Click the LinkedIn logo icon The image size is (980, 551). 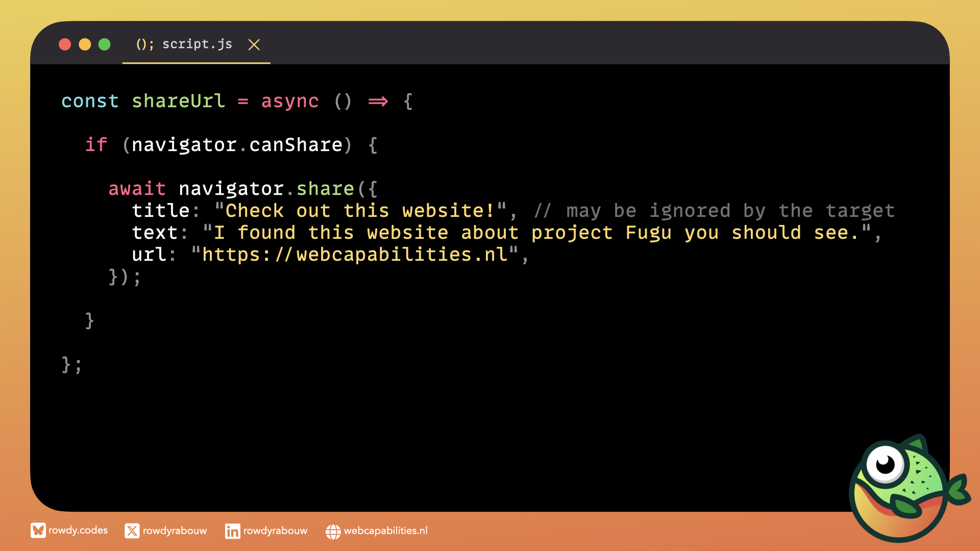pos(232,531)
